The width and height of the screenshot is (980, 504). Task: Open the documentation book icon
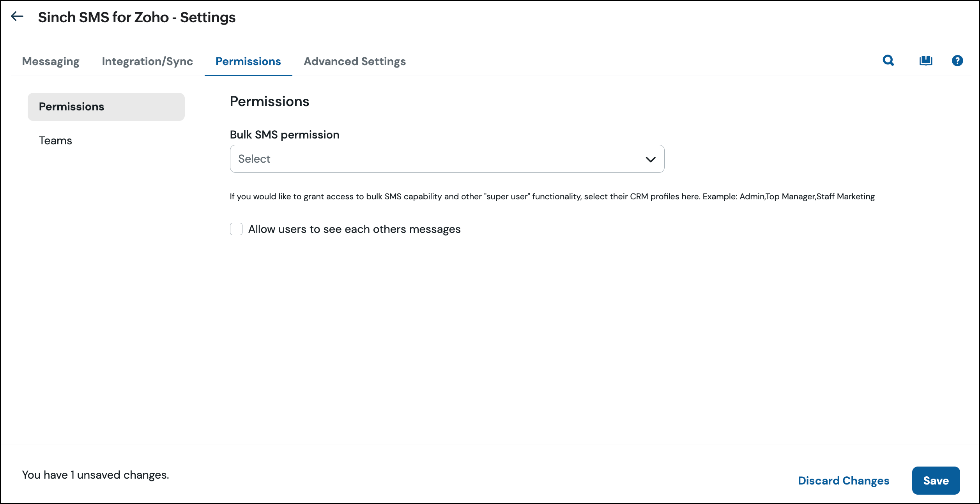click(x=926, y=60)
